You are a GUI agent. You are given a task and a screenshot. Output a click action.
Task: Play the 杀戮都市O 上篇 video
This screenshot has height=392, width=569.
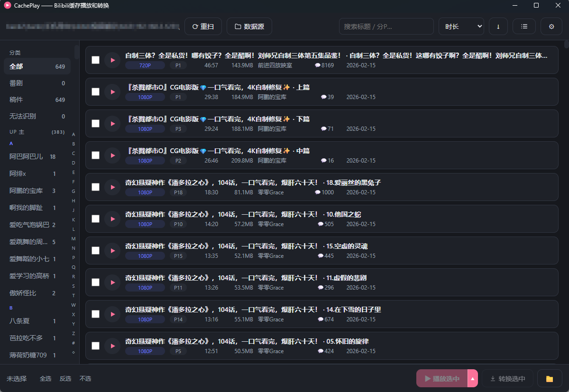(x=112, y=92)
